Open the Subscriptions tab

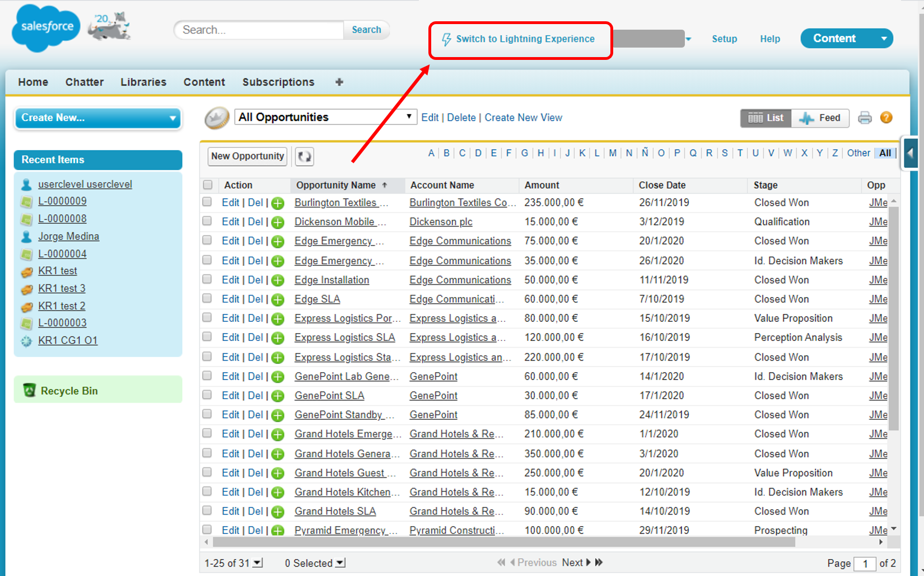[x=278, y=82]
